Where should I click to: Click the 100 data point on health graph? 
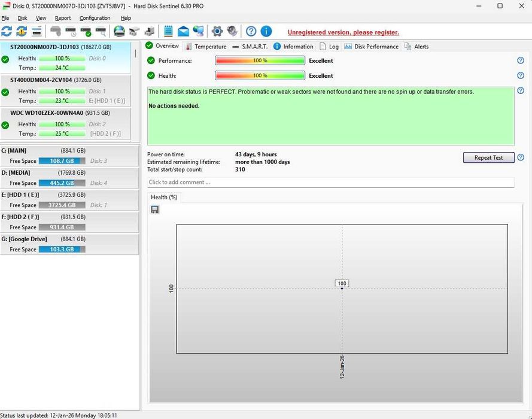tap(342, 288)
